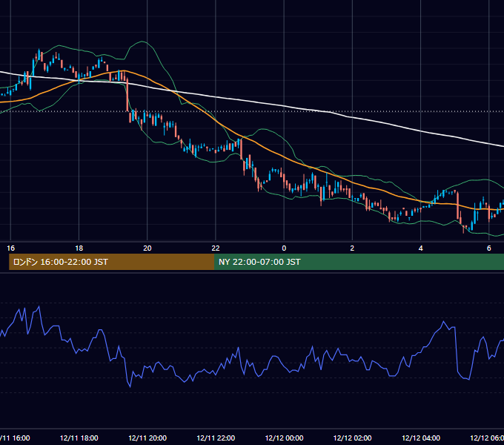Click the 12/12 02:00 time label
Screen dimensions: 504x445
click(352, 438)
